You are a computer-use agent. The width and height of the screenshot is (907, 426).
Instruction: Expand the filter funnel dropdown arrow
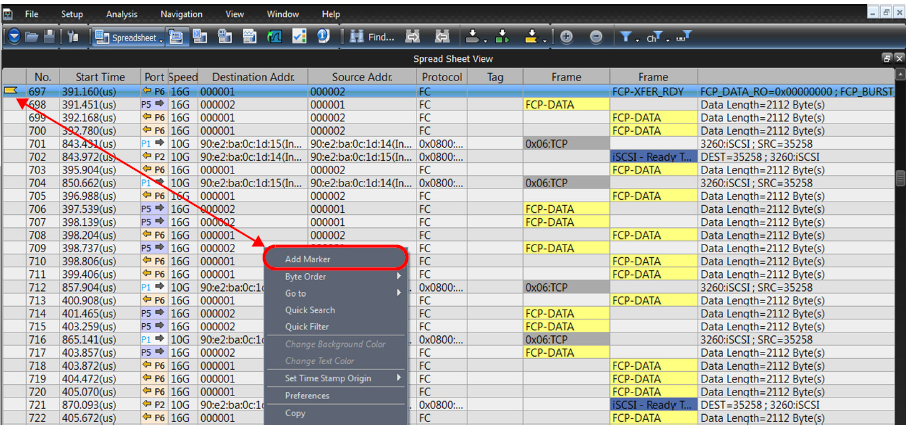(637, 39)
